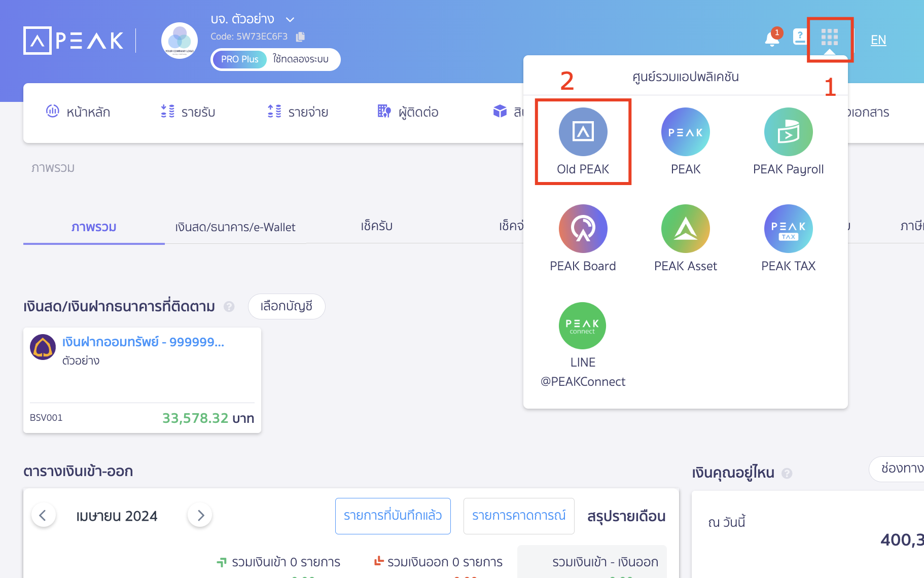924x578 pixels.
Task: Click the เลือกบัญชี button
Action: [x=287, y=306]
